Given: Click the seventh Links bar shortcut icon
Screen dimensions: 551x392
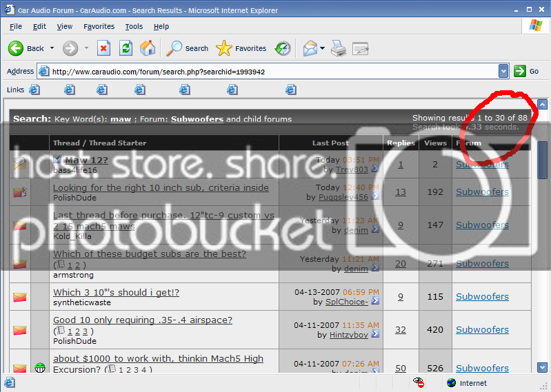Looking at the screenshot, I should (x=291, y=90).
